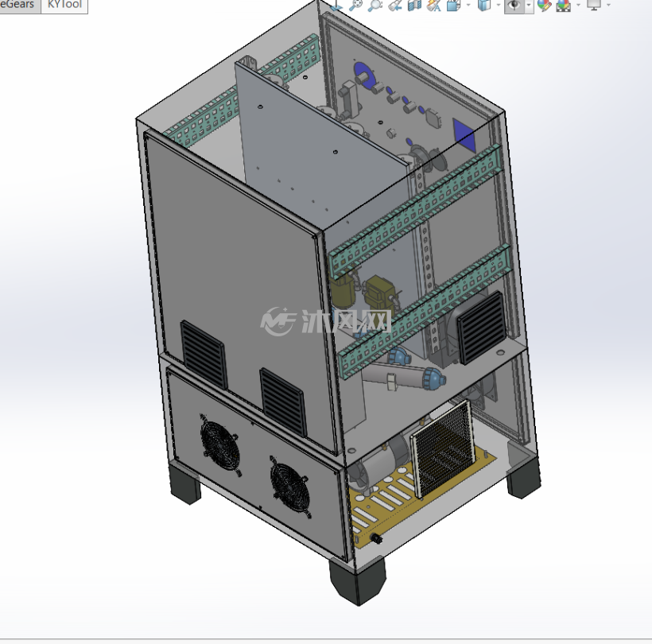Click the Previous View icon
Viewport: 652px width, 644px height.
(x=395, y=5)
